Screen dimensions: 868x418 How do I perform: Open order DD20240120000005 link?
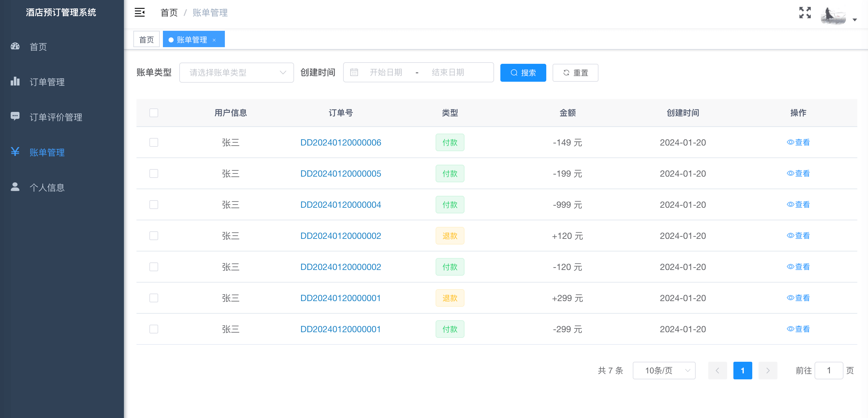341,173
